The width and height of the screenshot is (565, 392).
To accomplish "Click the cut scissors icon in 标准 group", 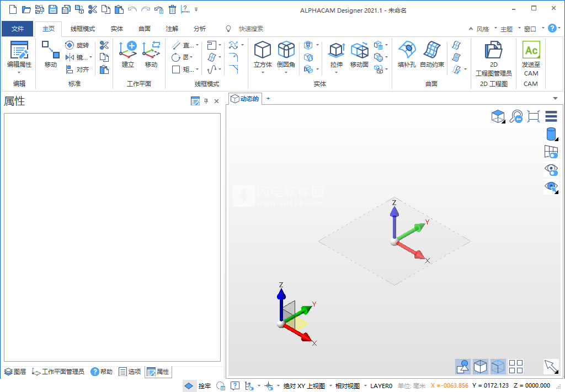I will tap(104, 45).
